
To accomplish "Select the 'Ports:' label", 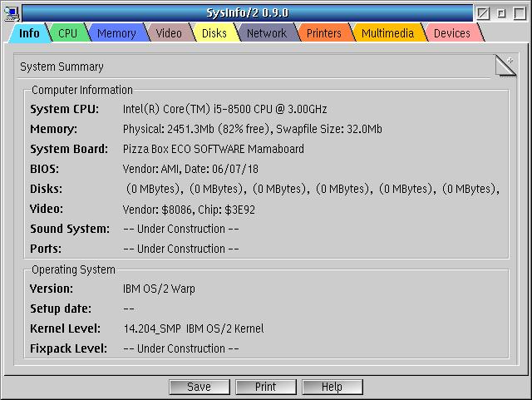I will pos(46,249).
